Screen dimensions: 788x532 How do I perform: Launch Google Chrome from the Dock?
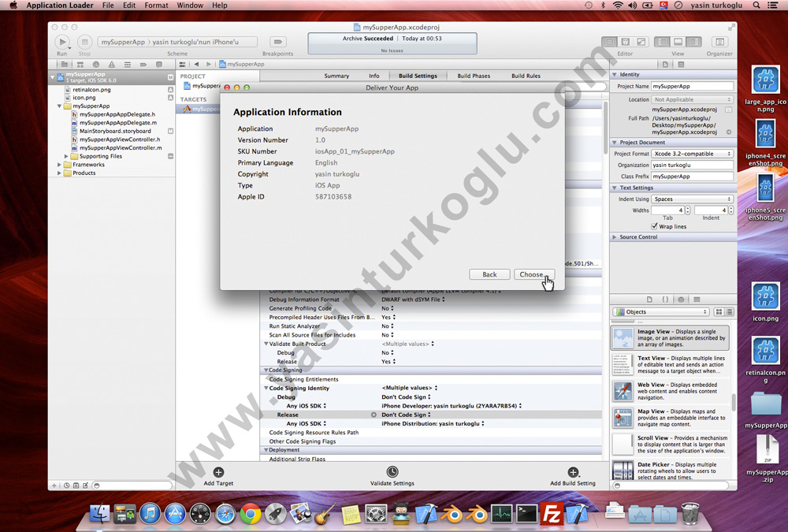(251, 513)
